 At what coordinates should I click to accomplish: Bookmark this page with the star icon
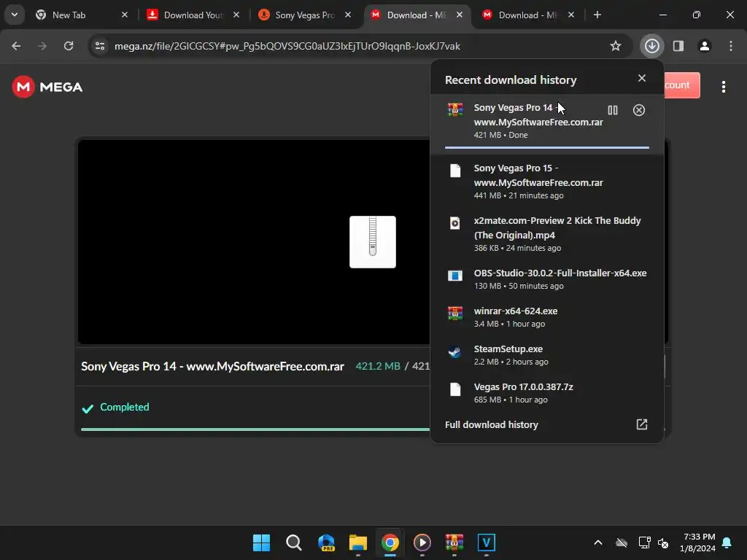pos(616,46)
